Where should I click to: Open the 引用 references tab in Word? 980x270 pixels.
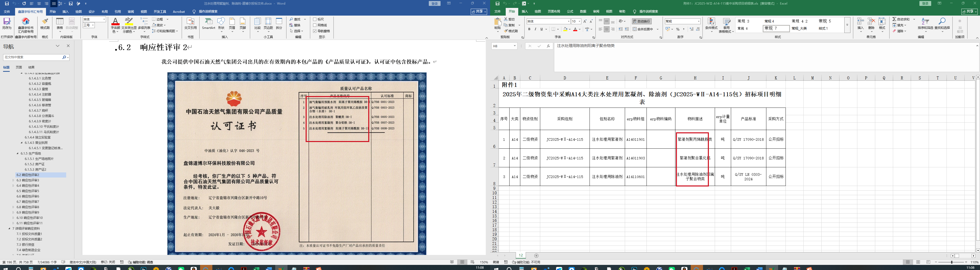coord(118,12)
